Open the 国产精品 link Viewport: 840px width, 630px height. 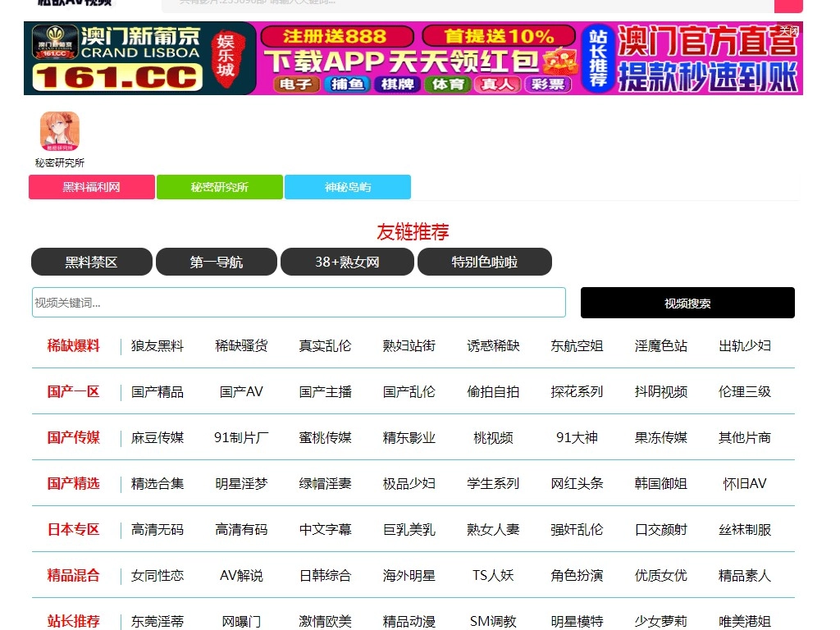tap(157, 391)
